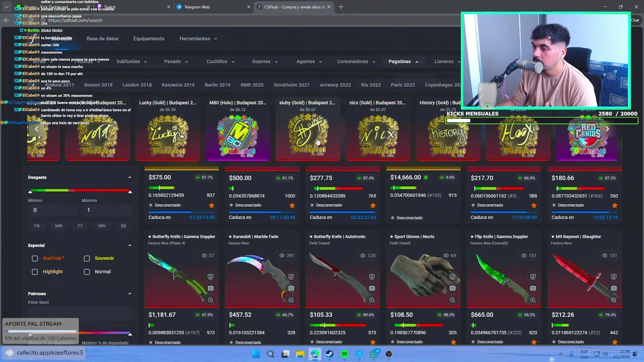Open Windows taskbar search
The image size is (644, 362).
(271, 354)
